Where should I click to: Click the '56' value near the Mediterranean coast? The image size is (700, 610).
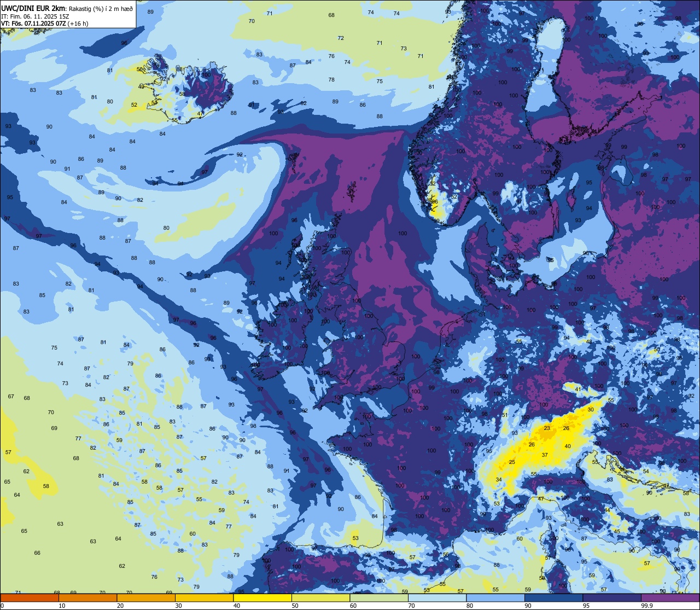coord(446,555)
